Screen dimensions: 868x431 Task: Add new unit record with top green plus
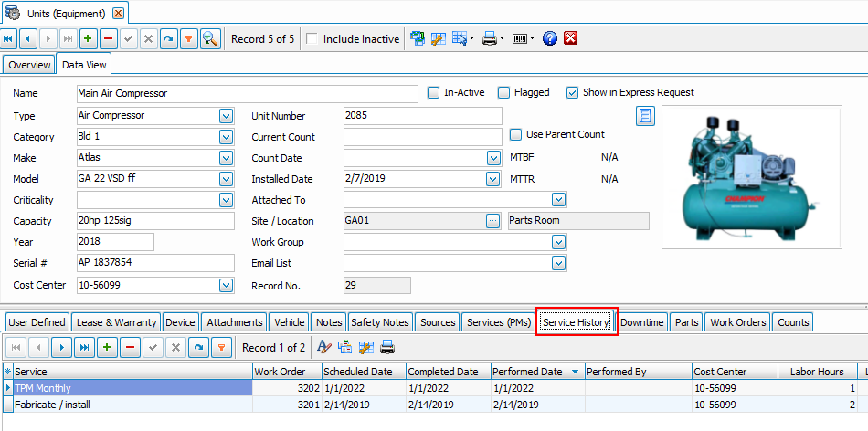coord(89,39)
